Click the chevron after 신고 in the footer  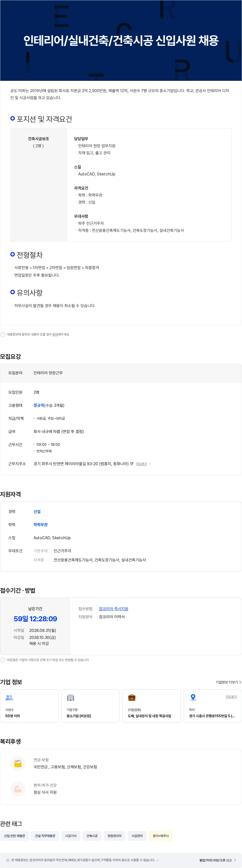pyautogui.click(x=235, y=860)
